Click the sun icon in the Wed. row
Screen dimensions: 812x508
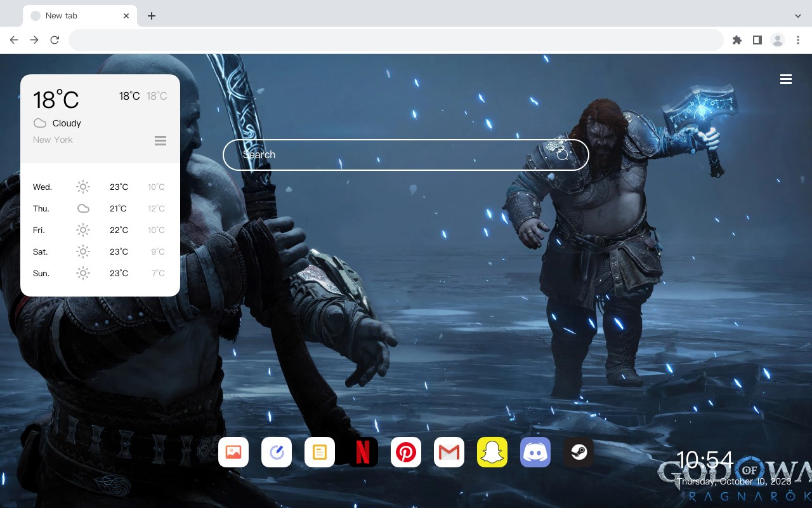click(x=83, y=187)
